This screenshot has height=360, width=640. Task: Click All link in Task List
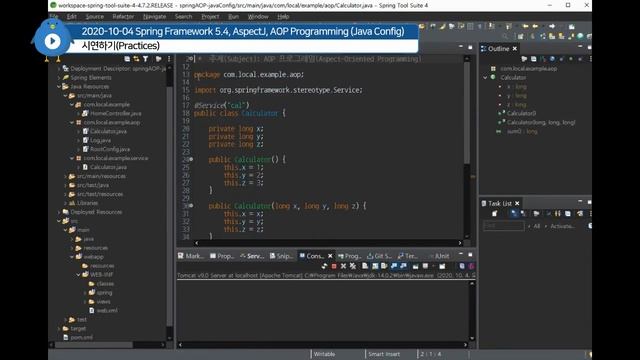coord(537,226)
